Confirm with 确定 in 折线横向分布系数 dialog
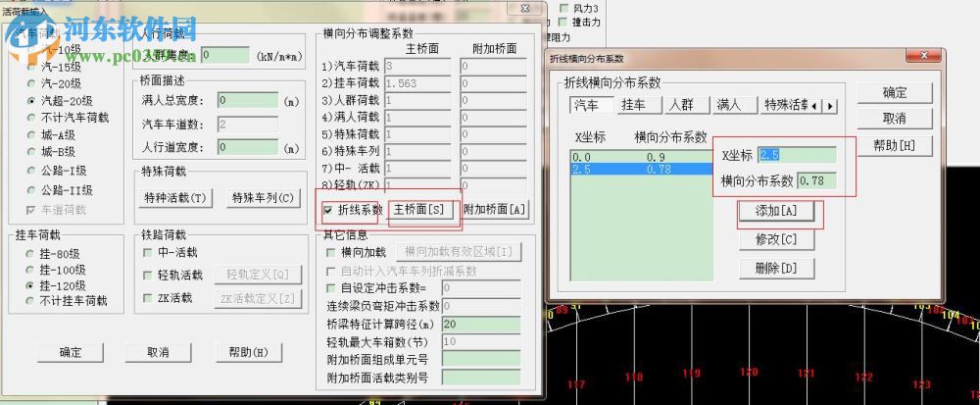The height and width of the screenshot is (405, 980). tap(895, 92)
